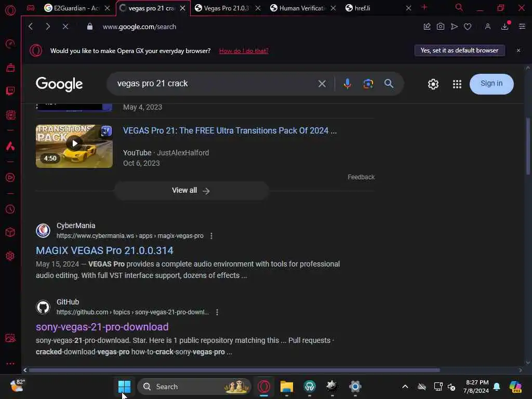Open Opera menu logo in sidebar
Image resolution: width=532 pixels, height=399 pixels.
click(x=10, y=10)
